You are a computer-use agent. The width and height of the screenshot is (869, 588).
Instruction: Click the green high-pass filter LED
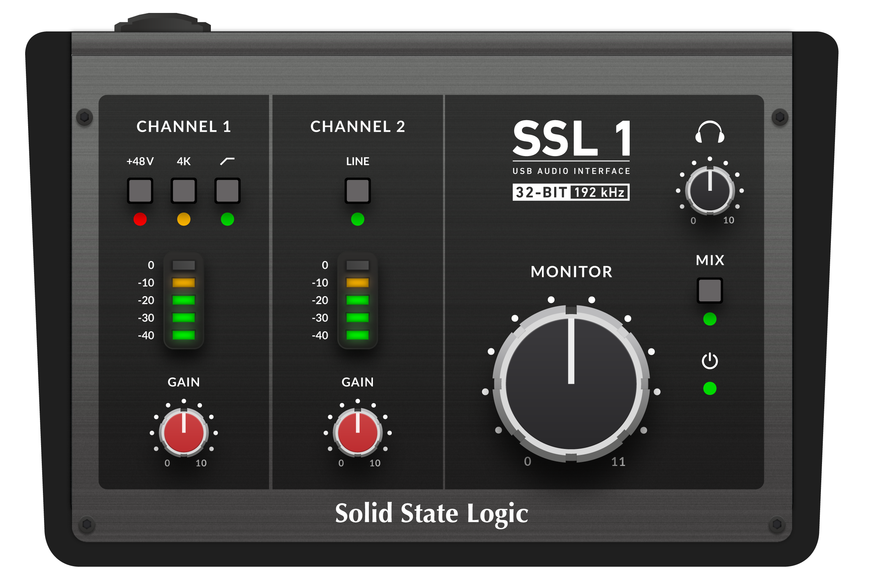click(228, 219)
